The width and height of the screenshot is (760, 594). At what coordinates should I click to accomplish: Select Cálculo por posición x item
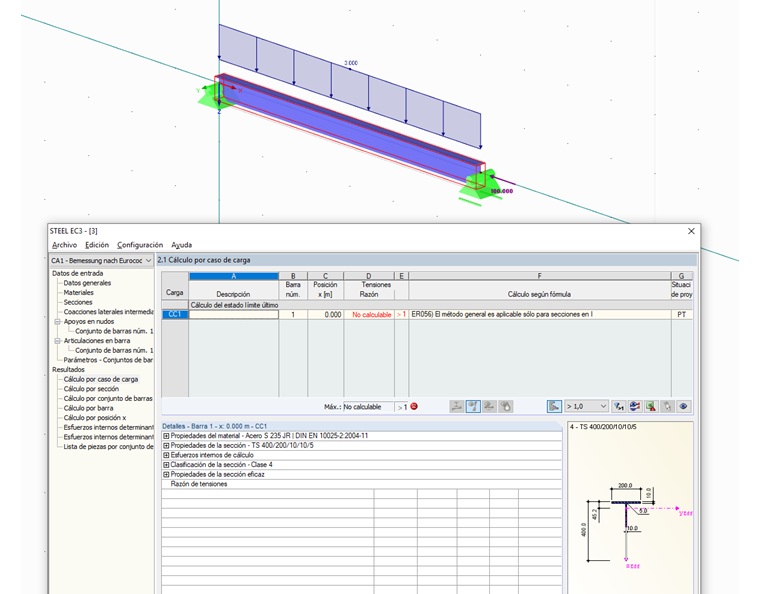(x=95, y=418)
